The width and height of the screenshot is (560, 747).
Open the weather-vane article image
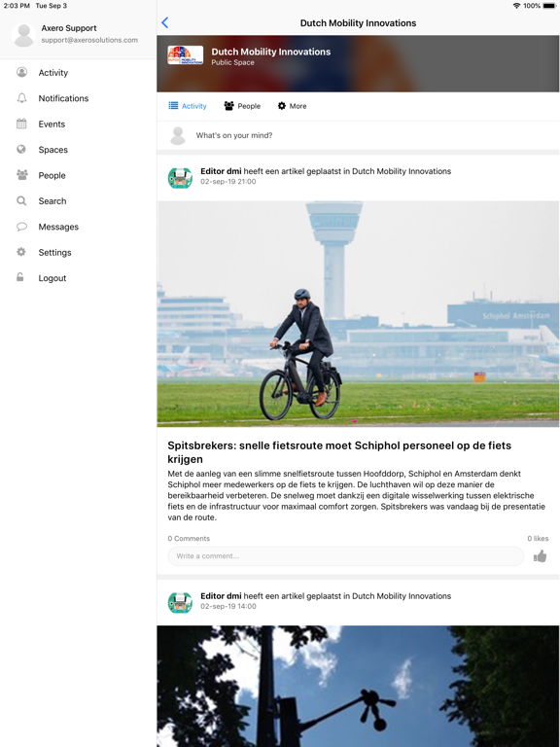pyautogui.click(x=358, y=686)
